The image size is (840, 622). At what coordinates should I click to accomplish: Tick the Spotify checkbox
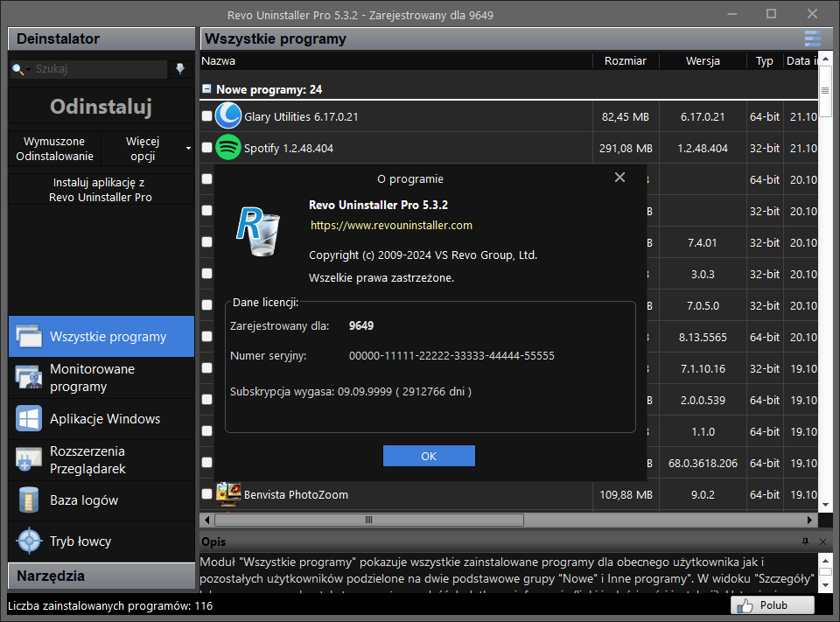pos(206,147)
